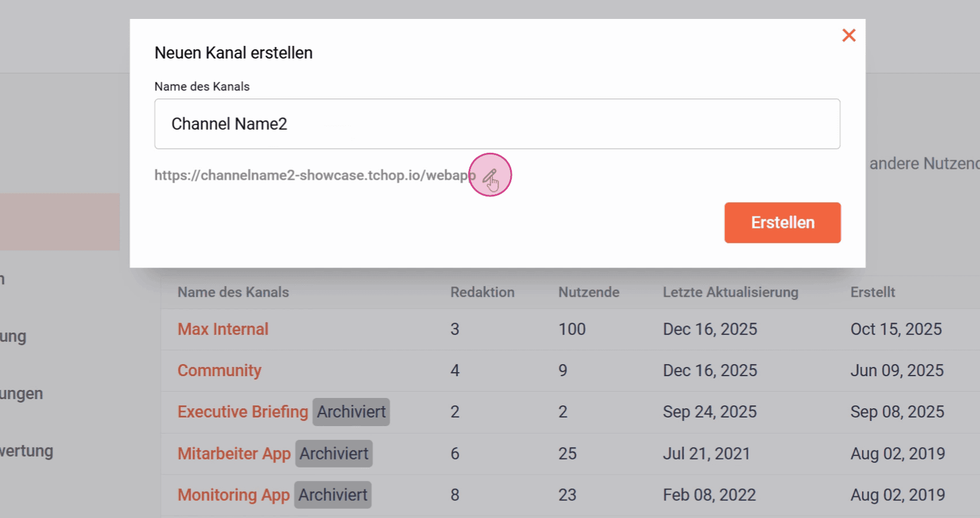Click the Name des Kanals column header
This screenshot has height=518, width=980.
[x=233, y=292]
